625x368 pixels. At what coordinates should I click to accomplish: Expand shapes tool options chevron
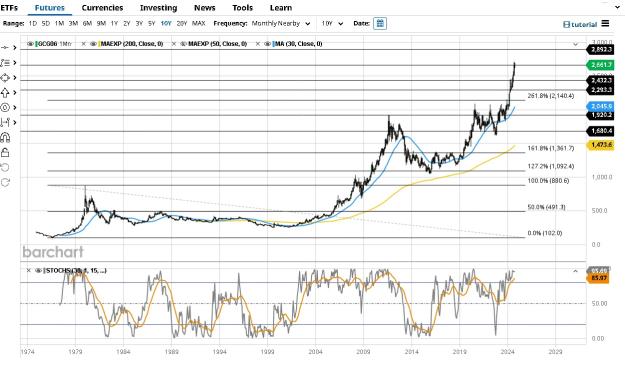pos(15,78)
